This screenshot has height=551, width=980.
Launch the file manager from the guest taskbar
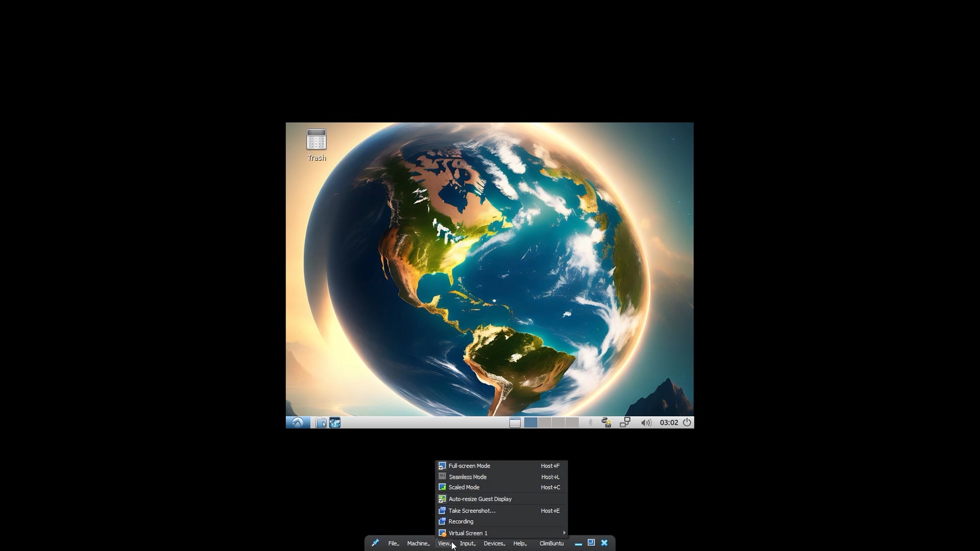tap(321, 423)
